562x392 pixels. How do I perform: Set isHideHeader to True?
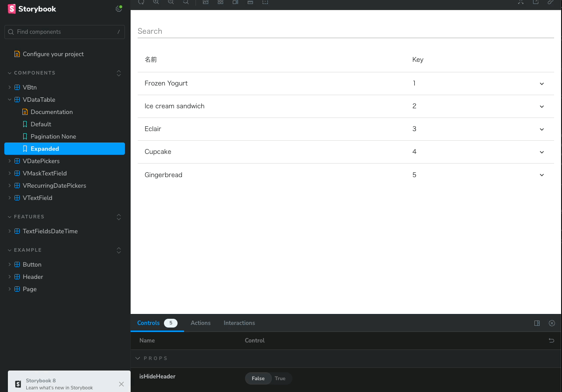click(x=281, y=378)
